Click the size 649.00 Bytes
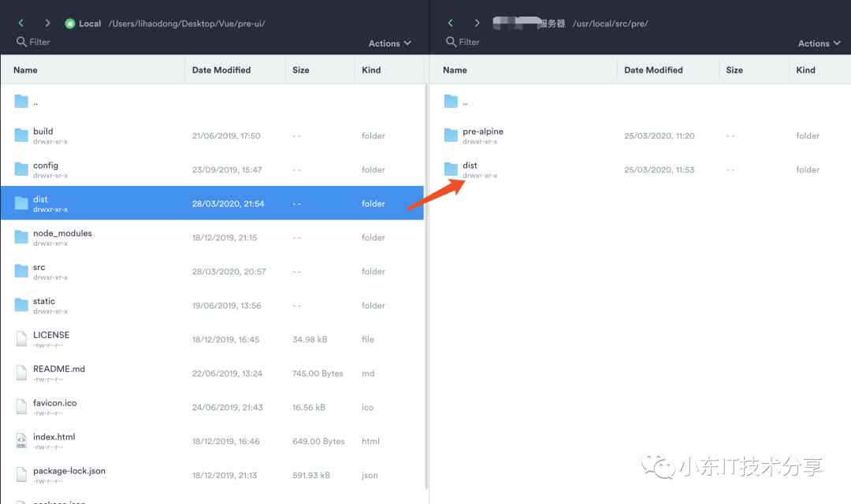The image size is (851, 504). 318,441
